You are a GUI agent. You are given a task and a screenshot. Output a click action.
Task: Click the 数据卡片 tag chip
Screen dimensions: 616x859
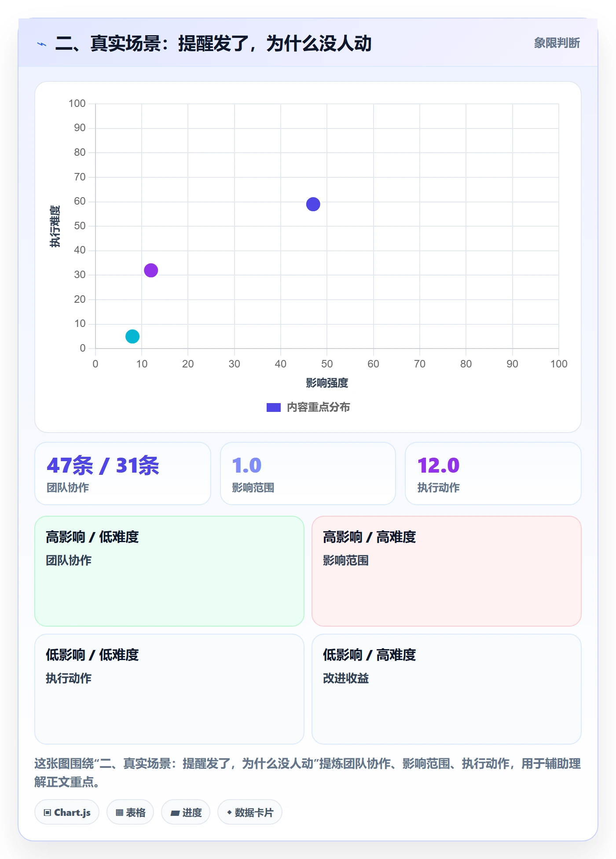(x=250, y=812)
